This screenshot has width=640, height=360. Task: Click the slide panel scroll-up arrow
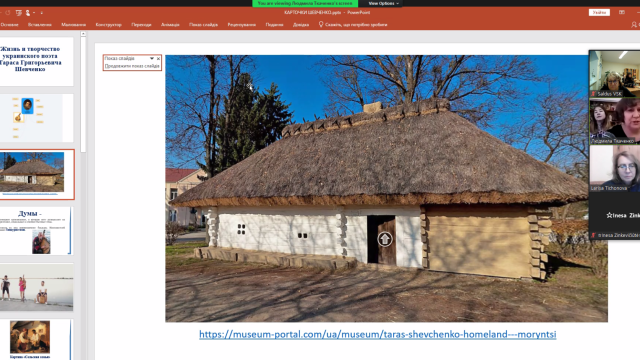[x=83, y=34]
